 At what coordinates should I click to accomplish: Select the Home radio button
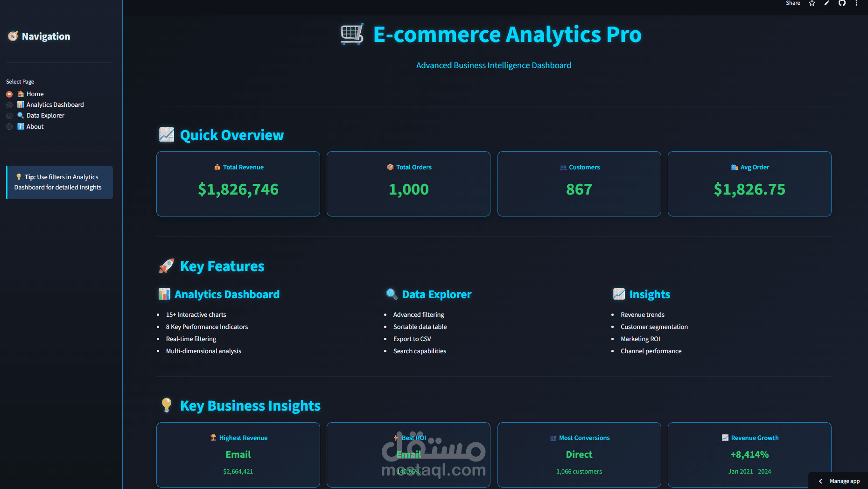9,94
